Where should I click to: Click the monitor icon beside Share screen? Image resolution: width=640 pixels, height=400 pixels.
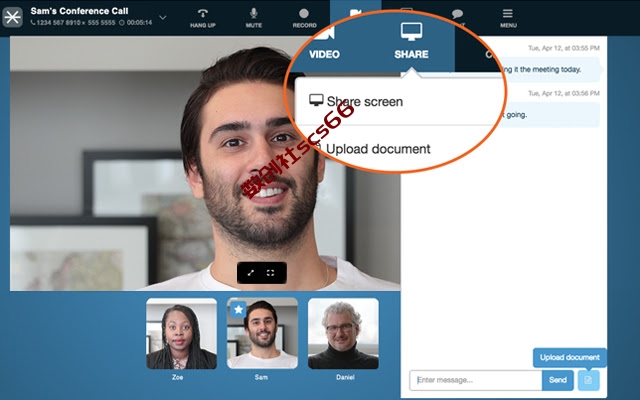(x=316, y=100)
